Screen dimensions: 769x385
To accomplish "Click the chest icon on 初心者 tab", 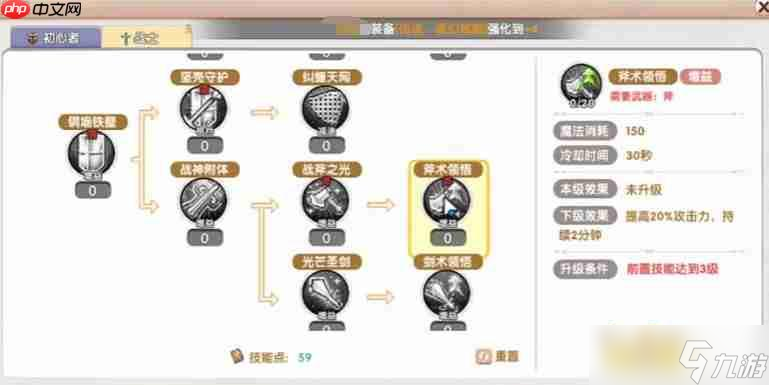I will click(x=33, y=38).
